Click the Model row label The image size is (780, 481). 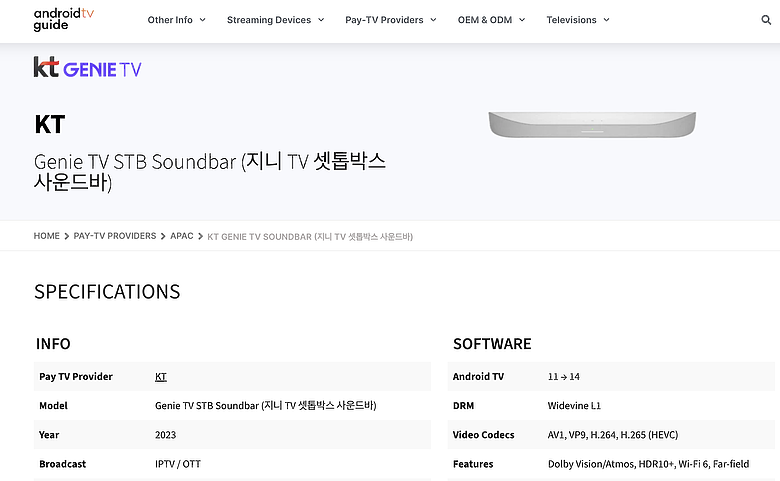(53, 405)
